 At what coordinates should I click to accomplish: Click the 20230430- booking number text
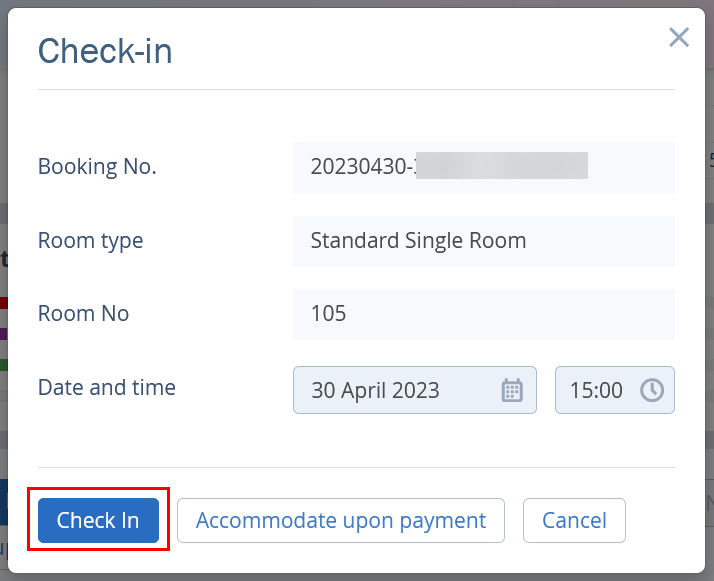click(x=363, y=166)
